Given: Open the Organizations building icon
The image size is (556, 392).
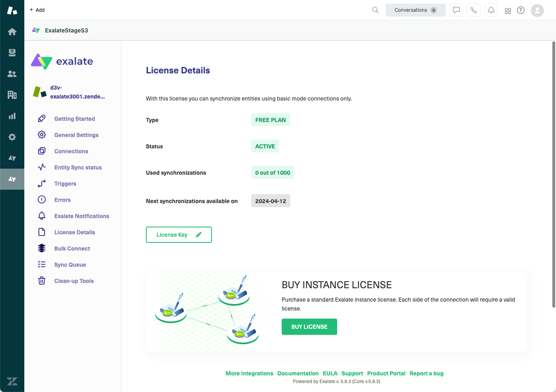Looking at the screenshot, I should (x=12, y=95).
